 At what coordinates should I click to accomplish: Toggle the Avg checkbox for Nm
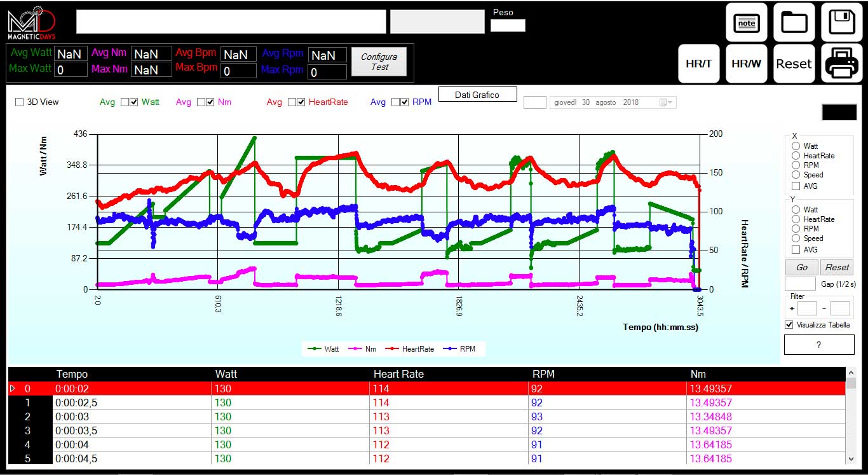pyautogui.click(x=201, y=102)
